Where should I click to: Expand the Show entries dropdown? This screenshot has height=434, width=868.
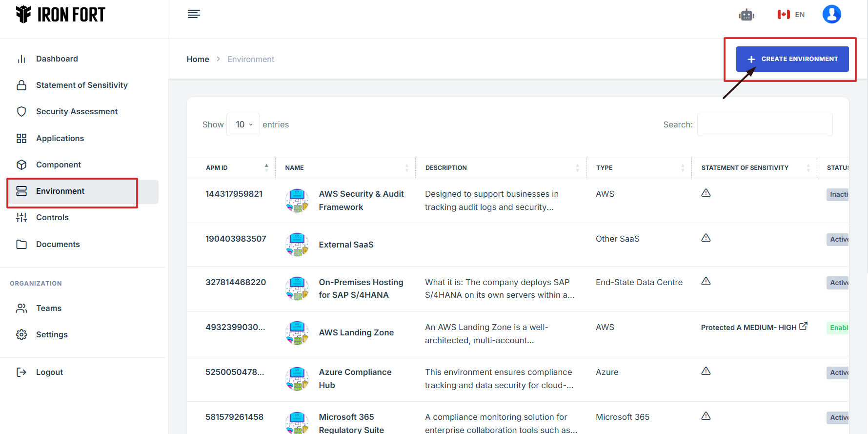click(243, 124)
